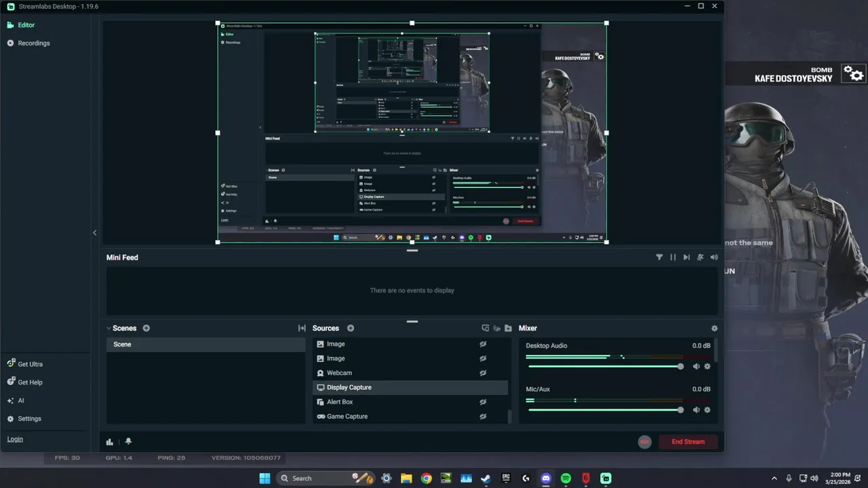Viewport: 868px width, 488px height.
Task: Open the Windows Start menu
Action: pos(264,478)
